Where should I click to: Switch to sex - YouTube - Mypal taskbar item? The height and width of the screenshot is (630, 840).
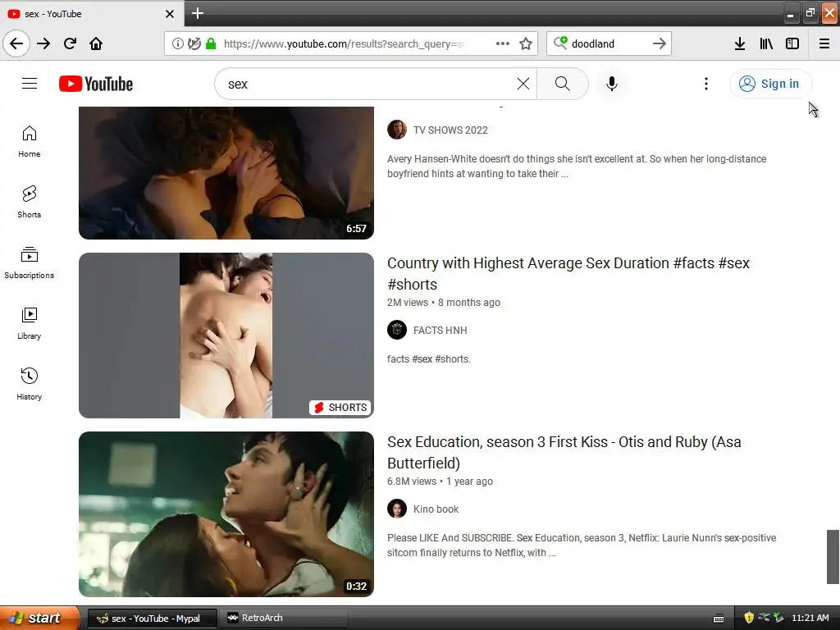coord(152,619)
